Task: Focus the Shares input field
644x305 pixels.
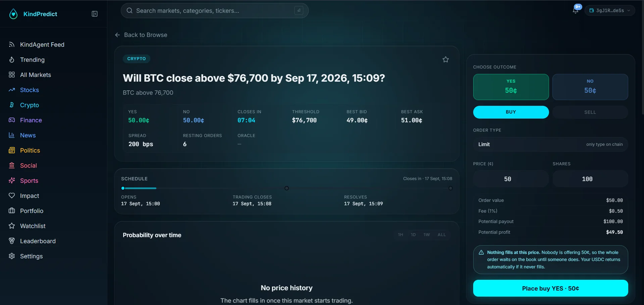Action: click(590, 179)
